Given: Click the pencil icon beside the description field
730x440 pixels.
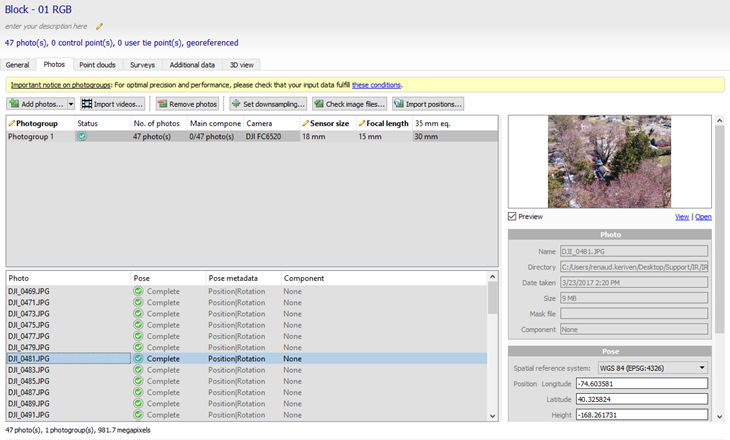Looking at the screenshot, I should click(99, 26).
